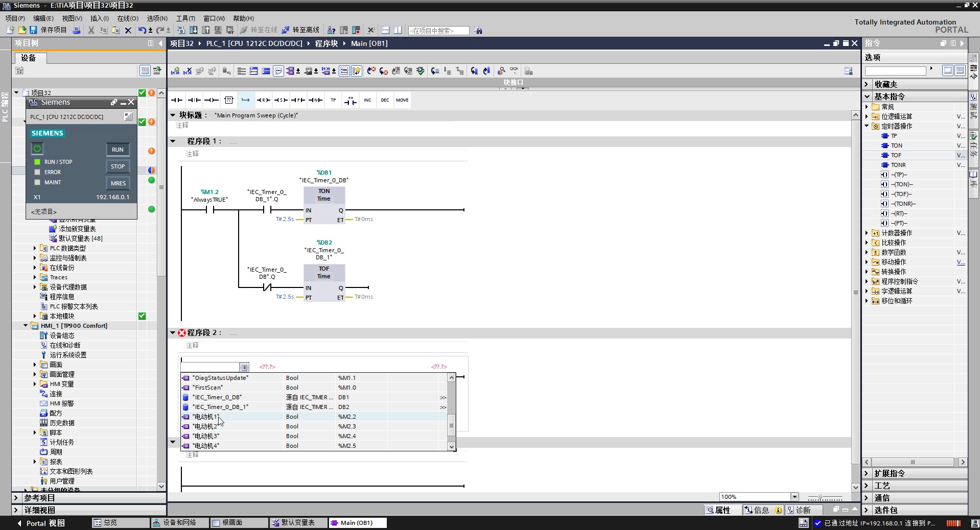Image resolution: width=980 pixels, height=530 pixels.
Task: Click the download to device icon
Action: click(194, 30)
